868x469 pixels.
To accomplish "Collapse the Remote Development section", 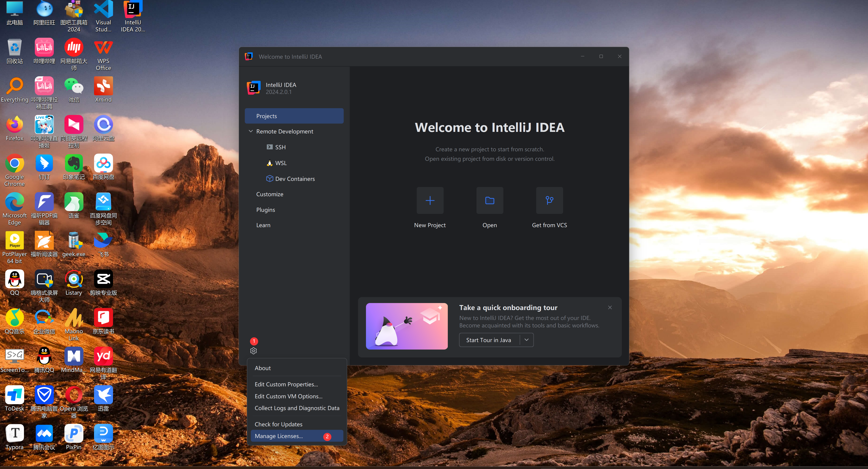I will tap(250, 131).
